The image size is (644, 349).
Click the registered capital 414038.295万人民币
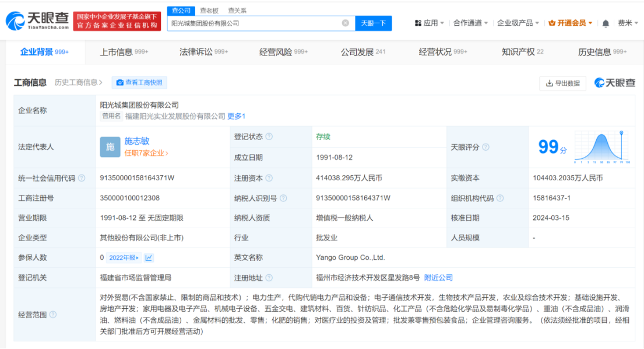pos(349,178)
